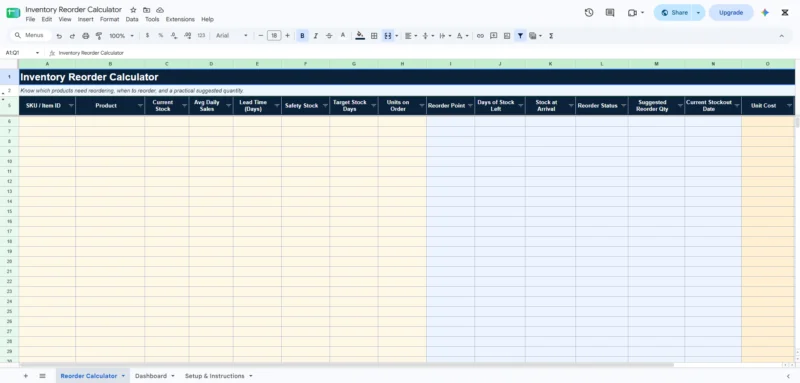Insert a chart from toolbar
The height and width of the screenshot is (383, 800).
(x=507, y=36)
